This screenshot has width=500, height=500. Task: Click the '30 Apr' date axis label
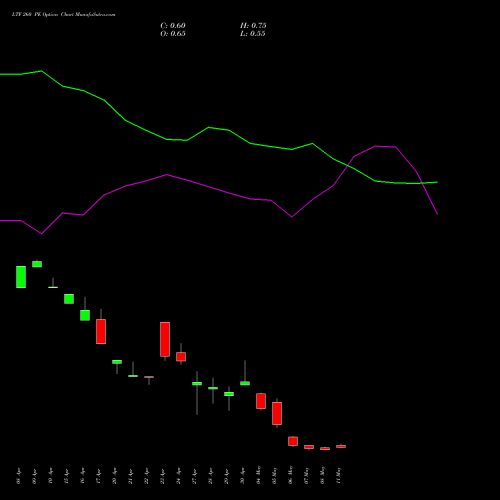242,476
